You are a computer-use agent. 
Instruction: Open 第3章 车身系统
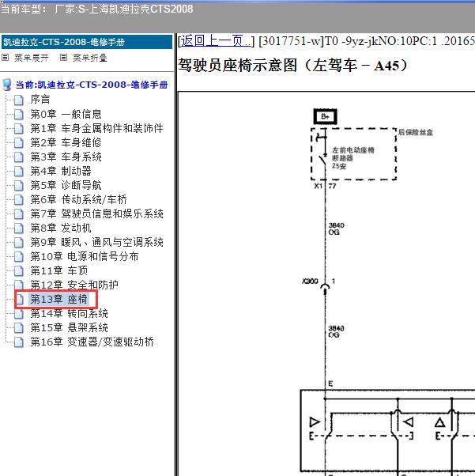[x=66, y=157]
